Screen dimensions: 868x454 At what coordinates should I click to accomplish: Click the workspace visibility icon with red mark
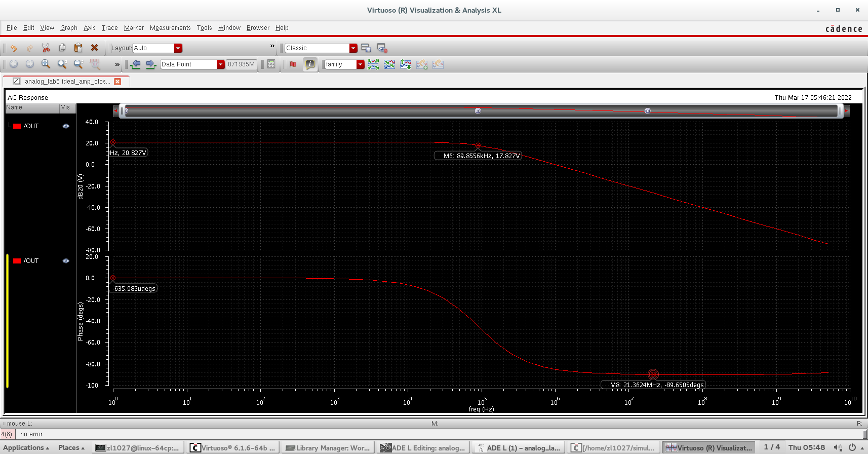[x=382, y=48]
